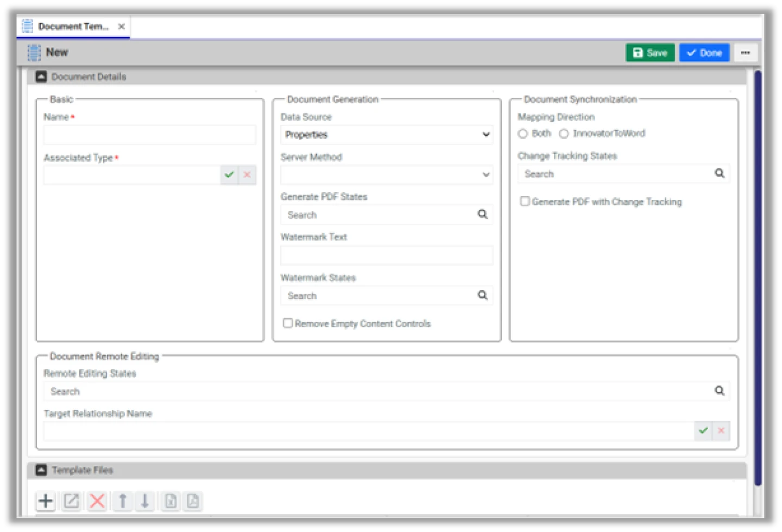Clear Associated Type with red X
Viewport: 782px width, 532px height.
(247, 175)
